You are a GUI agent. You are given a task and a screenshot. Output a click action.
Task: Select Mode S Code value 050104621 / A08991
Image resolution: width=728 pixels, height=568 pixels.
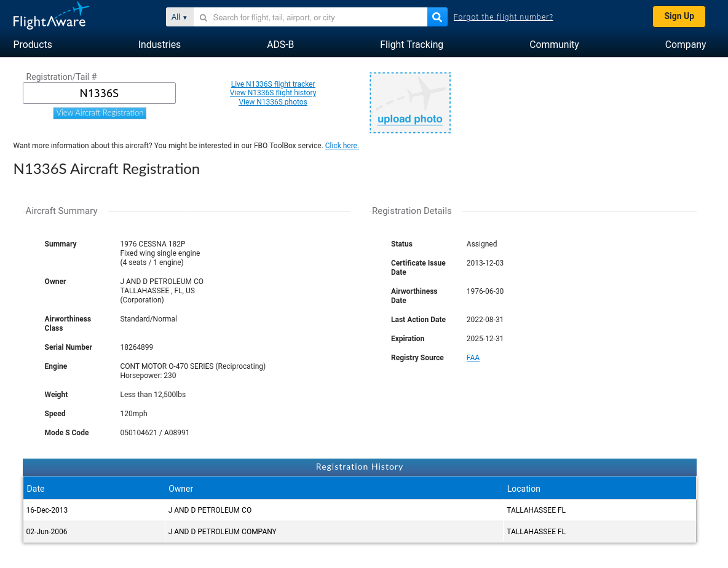tap(154, 433)
